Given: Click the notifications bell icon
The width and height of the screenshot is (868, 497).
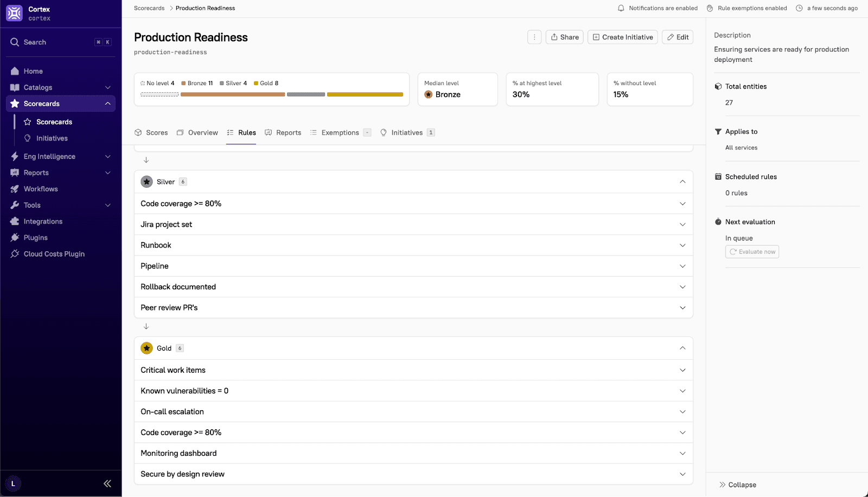Looking at the screenshot, I should click(x=621, y=8).
